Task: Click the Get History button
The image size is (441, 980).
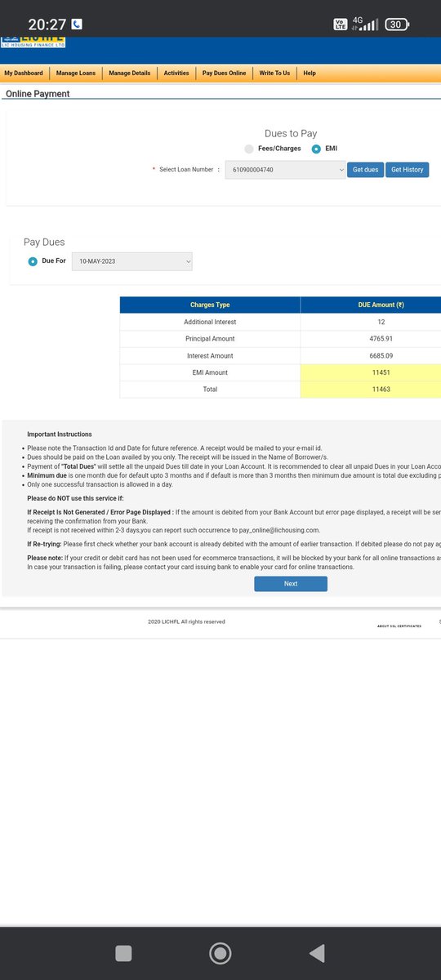Action: point(408,170)
